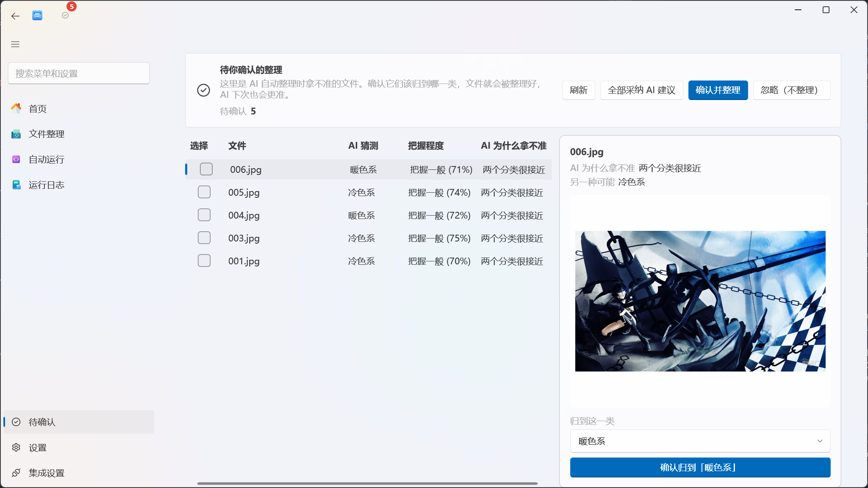Click the 待确认 checkmark sidebar icon
The height and width of the screenshot is (488, 868).
(x=16, y=422)
